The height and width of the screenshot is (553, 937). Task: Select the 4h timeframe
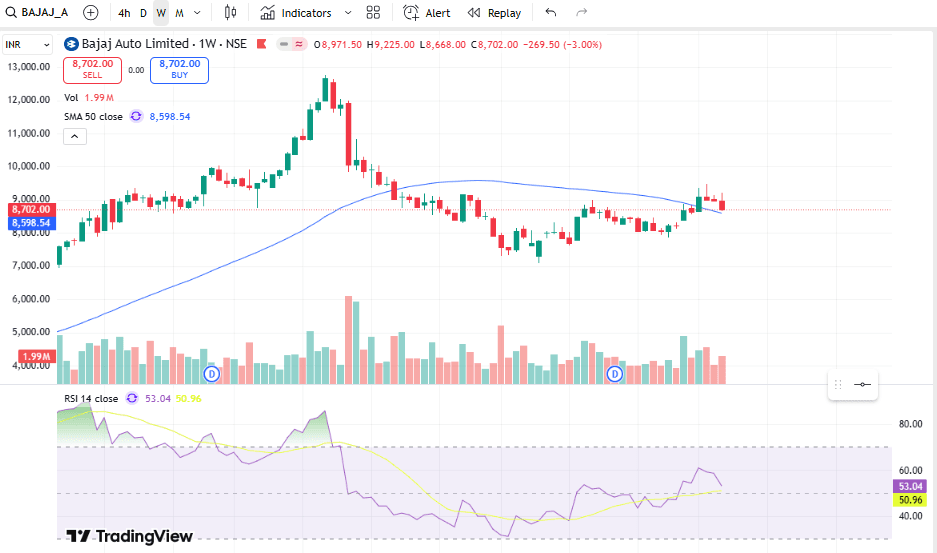[x=124, y=13]
